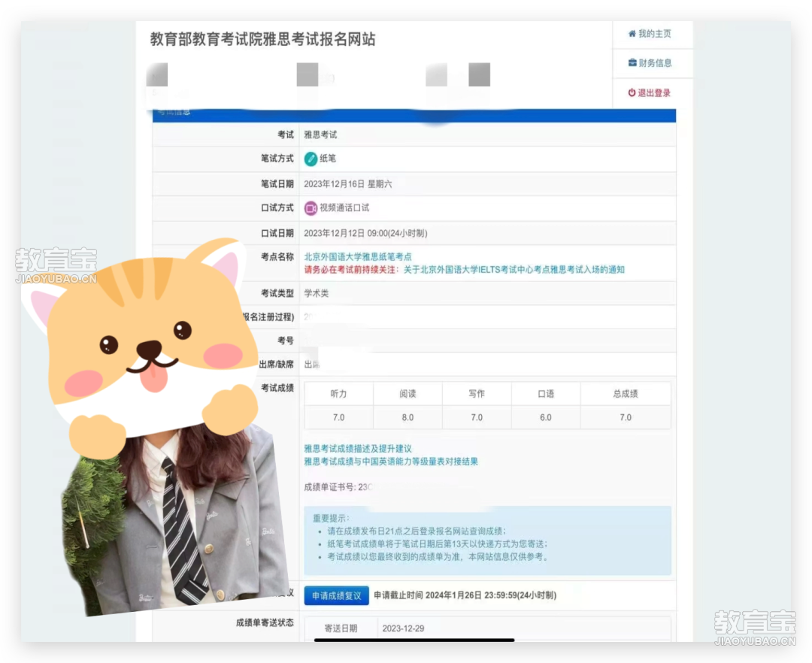Click the house icon beside 我的主页
This screenshot has height=663, width=812.
point(632,34)
